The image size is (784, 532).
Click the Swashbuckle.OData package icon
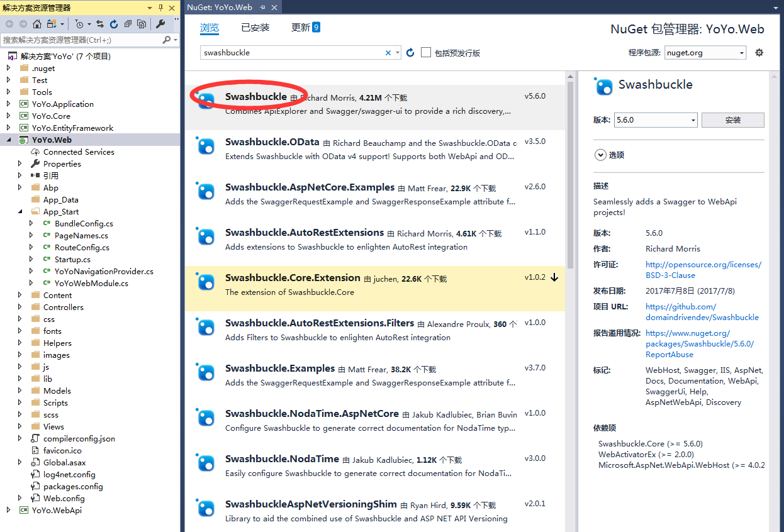[x=206, y=147]
